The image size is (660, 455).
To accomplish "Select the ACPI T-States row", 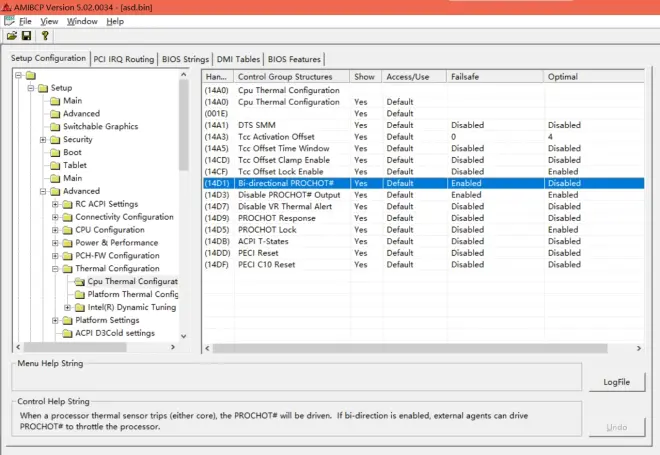I will 423,241.
